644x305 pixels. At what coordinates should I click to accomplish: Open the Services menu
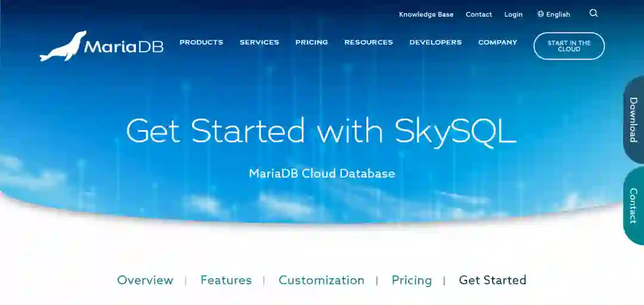click(x=259, y=42)
